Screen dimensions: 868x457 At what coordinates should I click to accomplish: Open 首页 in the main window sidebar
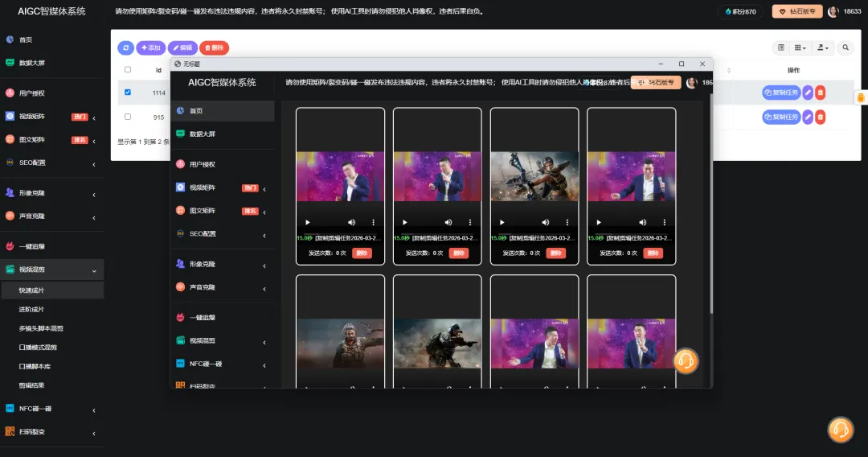[x=52, y=40]
